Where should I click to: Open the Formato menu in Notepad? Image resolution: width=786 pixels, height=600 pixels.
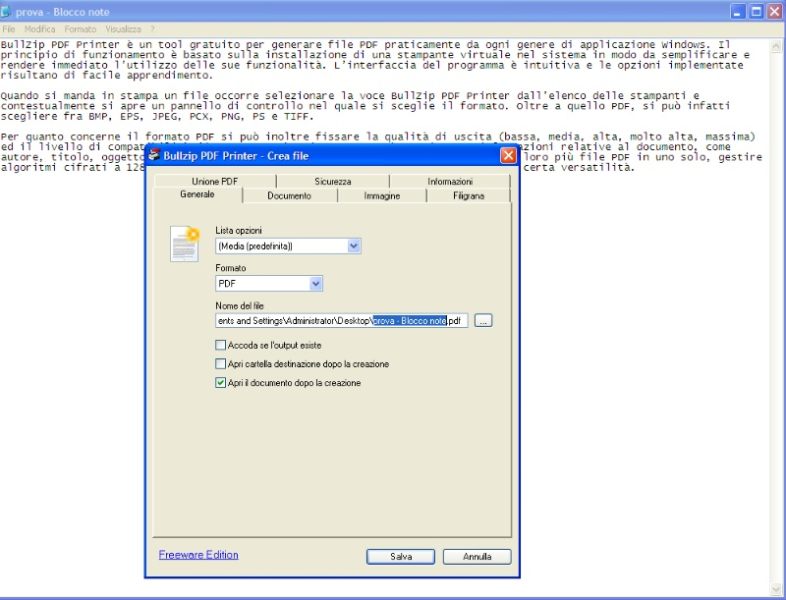pos(80,29)
